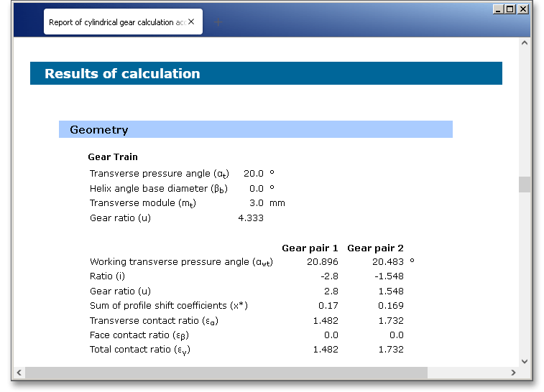Click the Total contact ratio row label
The image size is (544, 392).
[x=140, y=350]
